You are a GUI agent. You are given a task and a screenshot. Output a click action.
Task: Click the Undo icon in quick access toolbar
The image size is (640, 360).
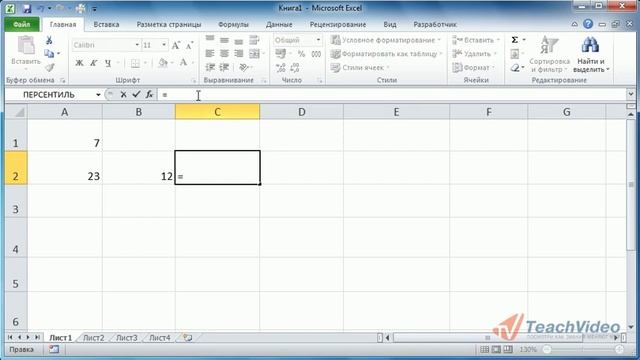[x=41, y=8]
